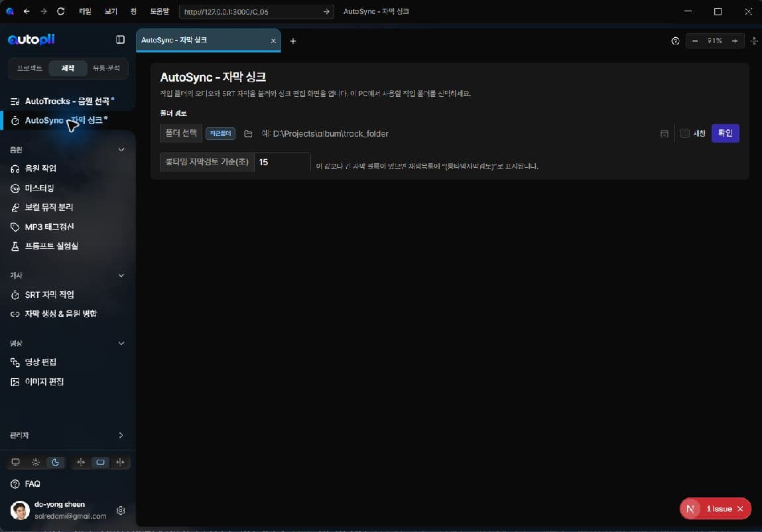Open 자막 생성 & 음원 병합 item

(x=68, y=314)
